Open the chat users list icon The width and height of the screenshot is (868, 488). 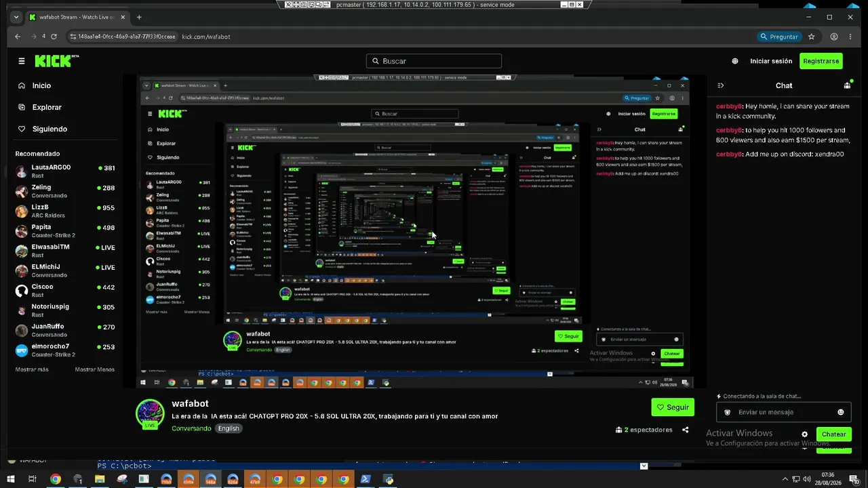[847, 85]
